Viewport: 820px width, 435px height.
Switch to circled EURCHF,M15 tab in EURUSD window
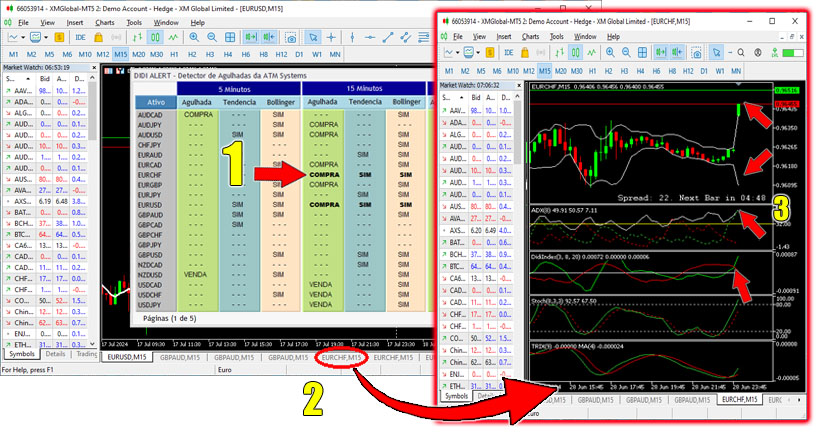pyautogui.click(x=341, y=358)
